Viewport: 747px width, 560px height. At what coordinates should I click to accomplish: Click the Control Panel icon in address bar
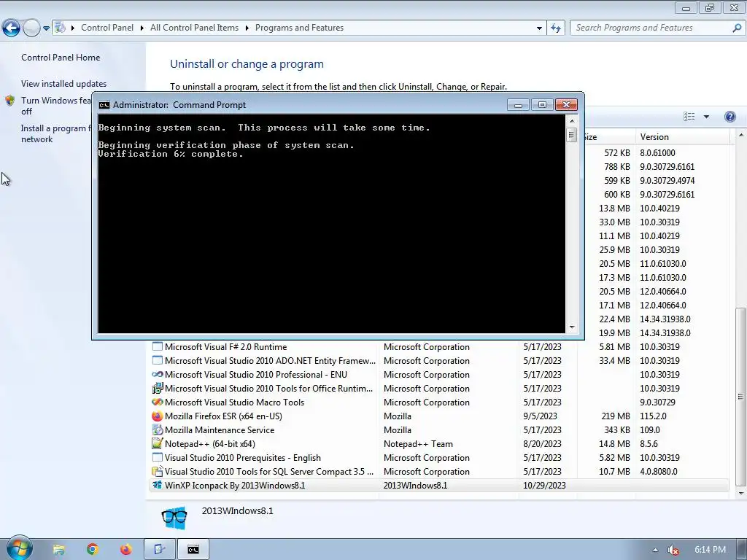60,28
